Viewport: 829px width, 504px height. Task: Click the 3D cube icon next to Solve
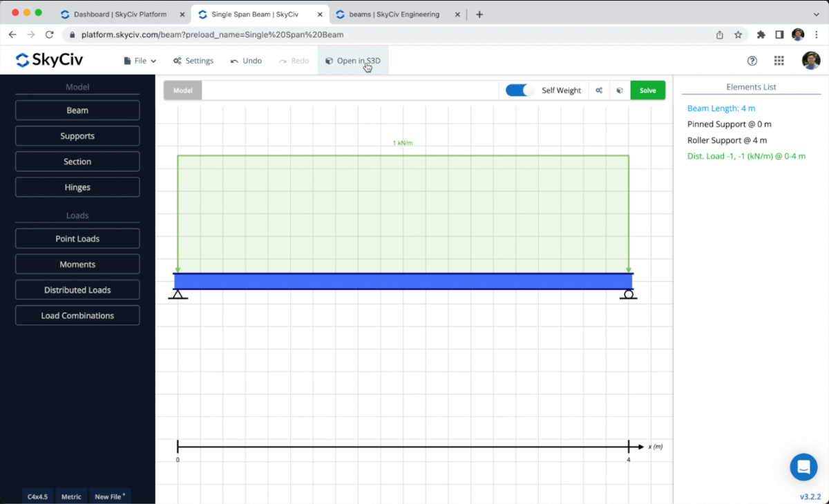point(620,90)
